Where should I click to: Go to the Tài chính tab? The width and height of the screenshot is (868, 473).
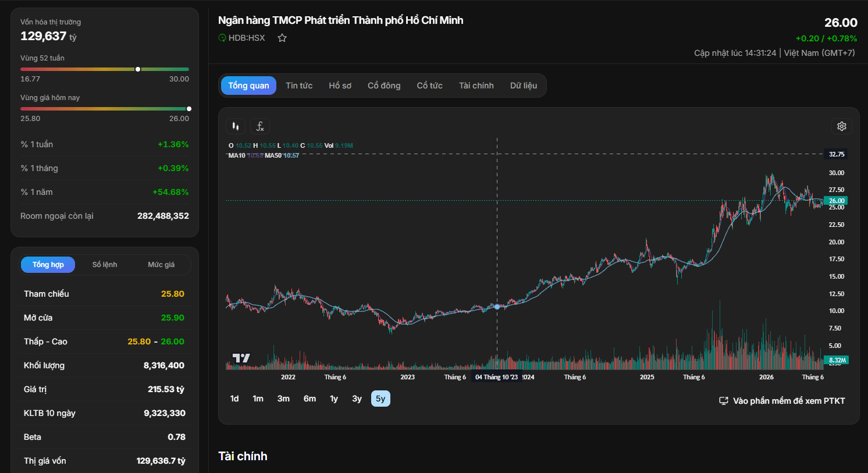476,86
